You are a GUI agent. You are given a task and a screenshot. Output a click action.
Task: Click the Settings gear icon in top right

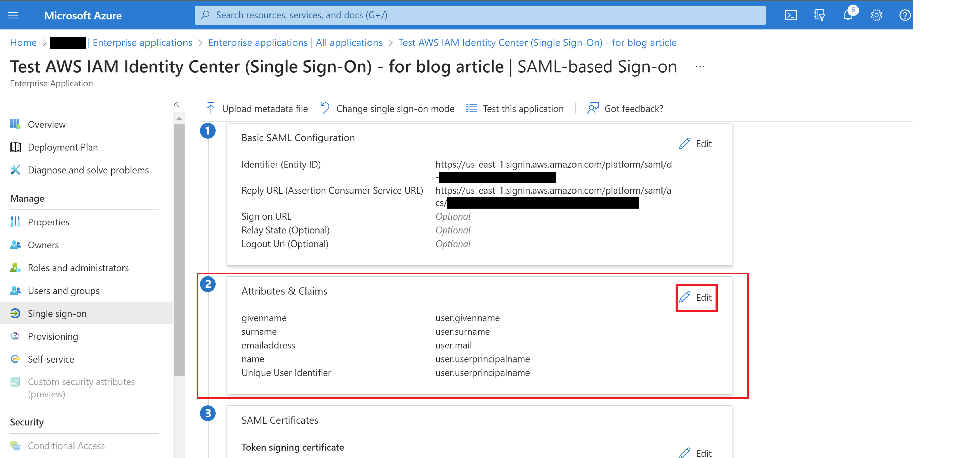(876, 15)
